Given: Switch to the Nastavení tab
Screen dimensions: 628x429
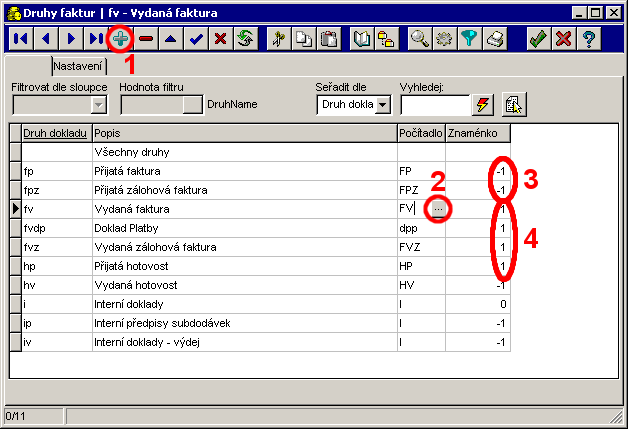Looking at the screenshot, I should pyautogui.click(x=79, y=66).
